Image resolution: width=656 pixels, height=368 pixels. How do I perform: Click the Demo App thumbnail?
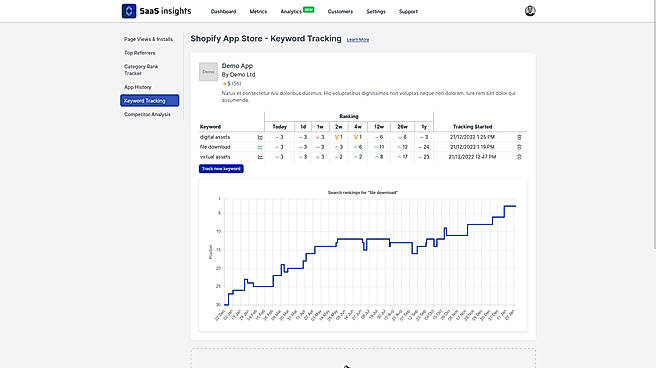208,72
